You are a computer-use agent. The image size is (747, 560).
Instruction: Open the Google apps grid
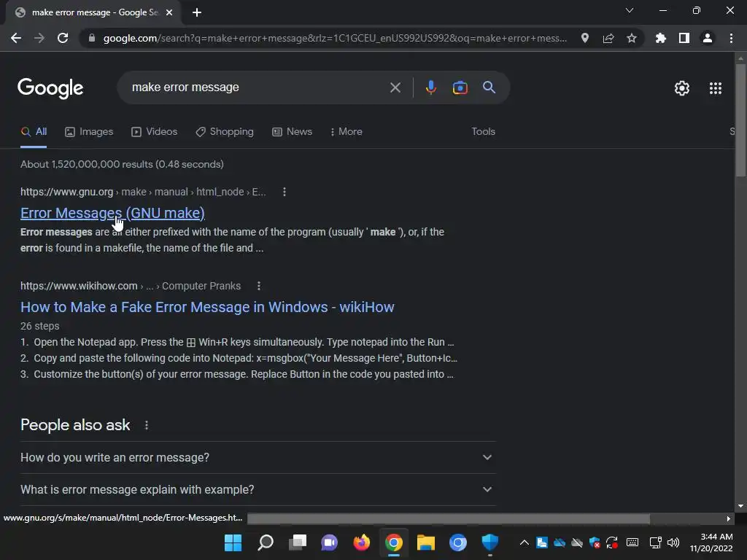pyautogui.click(x=716, y=88)
